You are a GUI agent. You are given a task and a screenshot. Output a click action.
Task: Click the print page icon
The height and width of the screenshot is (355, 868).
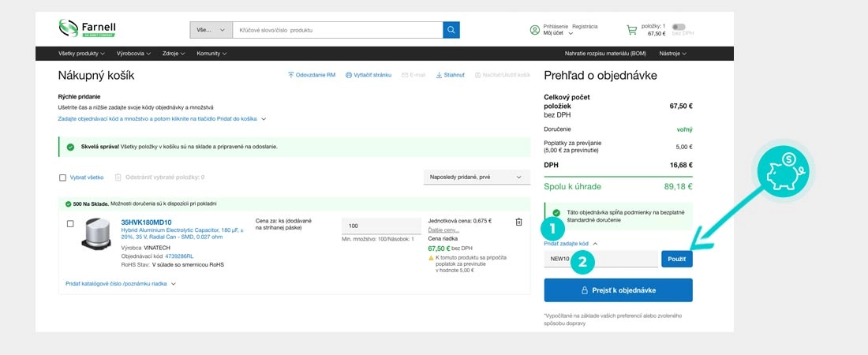349,75
